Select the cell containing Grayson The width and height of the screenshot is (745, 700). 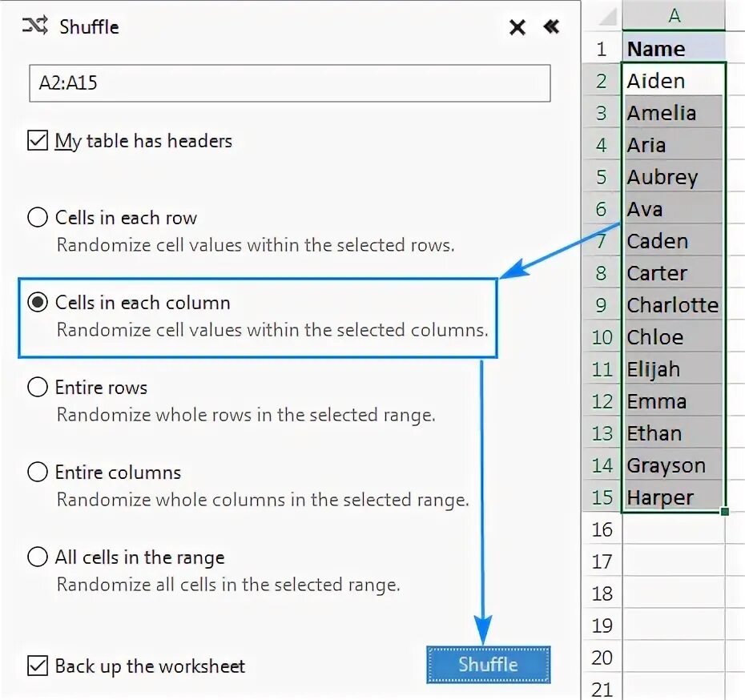point(674,465)
